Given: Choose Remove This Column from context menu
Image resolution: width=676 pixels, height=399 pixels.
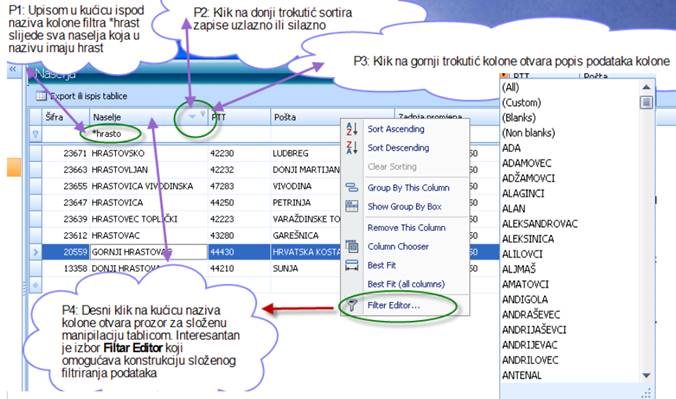Looking at the screenshot, I should [406, 227].
